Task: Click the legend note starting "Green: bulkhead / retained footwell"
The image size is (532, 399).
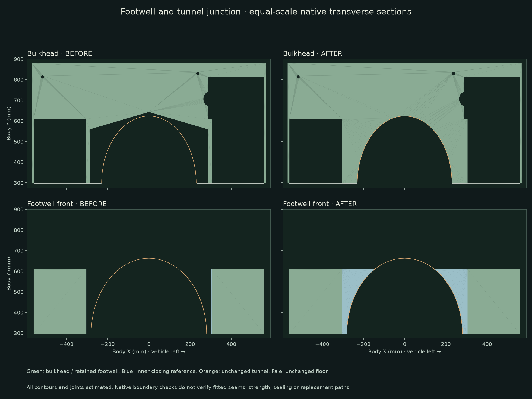Action: [x=178, y=371]
